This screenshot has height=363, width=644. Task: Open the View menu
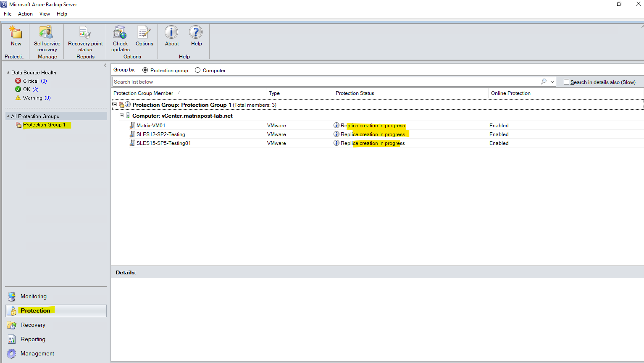pos(45,14)
